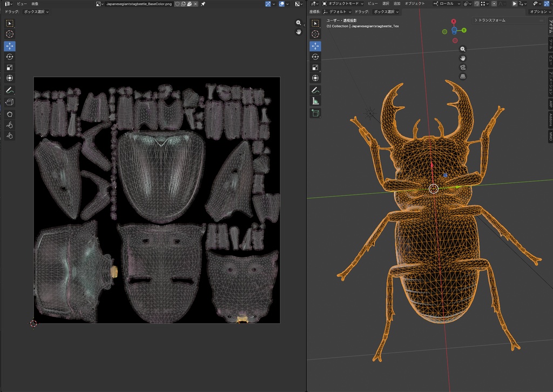Image resolution: width=553 pixels, height=392 pixels.
Task: Open the ローカル transform orientation dropdown
Action: (x=447, y=4)
